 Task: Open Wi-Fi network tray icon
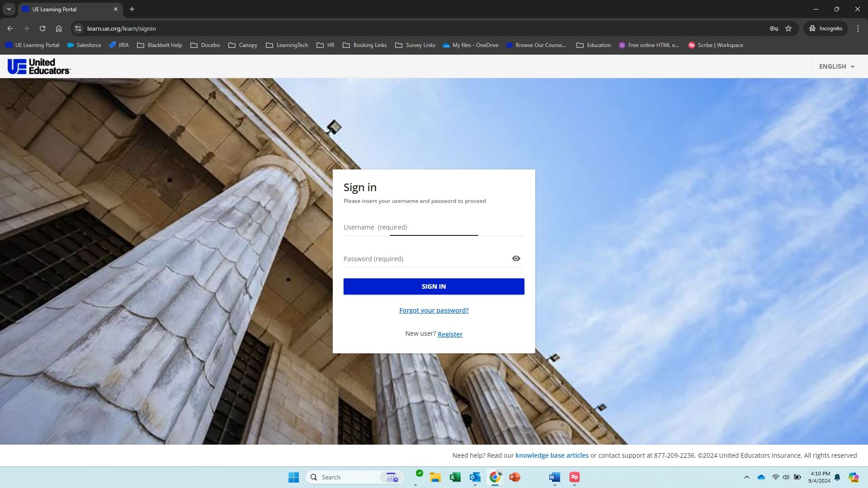tap(775, 477)
